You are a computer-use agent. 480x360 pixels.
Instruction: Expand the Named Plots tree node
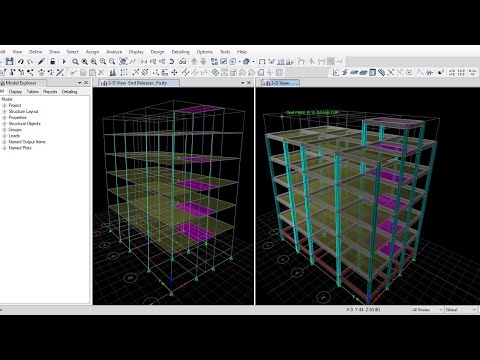(4, 148)
